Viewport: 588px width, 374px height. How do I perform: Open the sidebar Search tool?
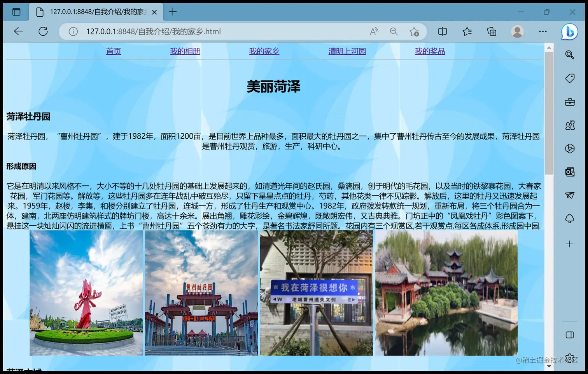pos(569,55)
